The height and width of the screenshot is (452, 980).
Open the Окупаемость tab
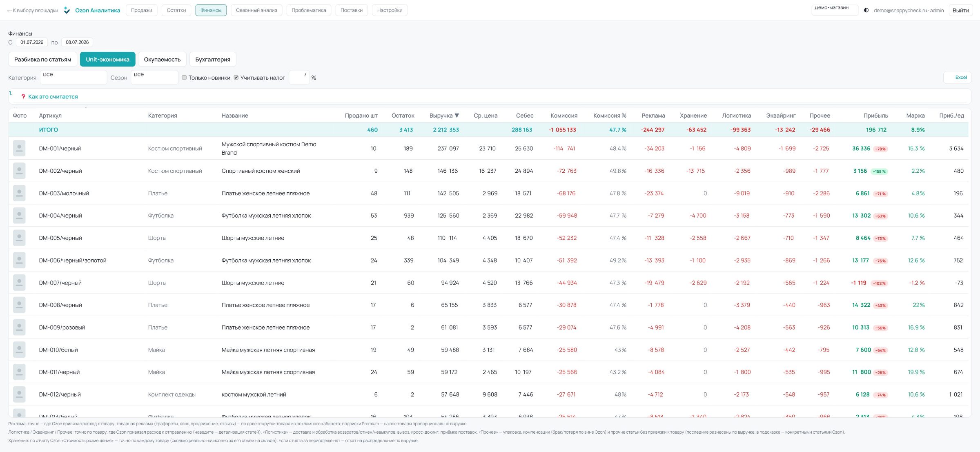162,60
